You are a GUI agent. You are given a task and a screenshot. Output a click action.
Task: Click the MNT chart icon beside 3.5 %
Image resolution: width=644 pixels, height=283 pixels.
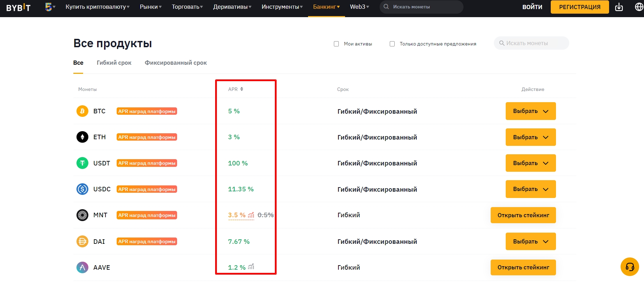251,215
